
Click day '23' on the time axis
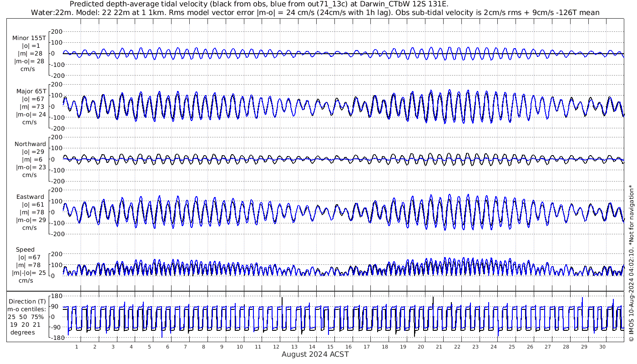click(x=475, y=347)
